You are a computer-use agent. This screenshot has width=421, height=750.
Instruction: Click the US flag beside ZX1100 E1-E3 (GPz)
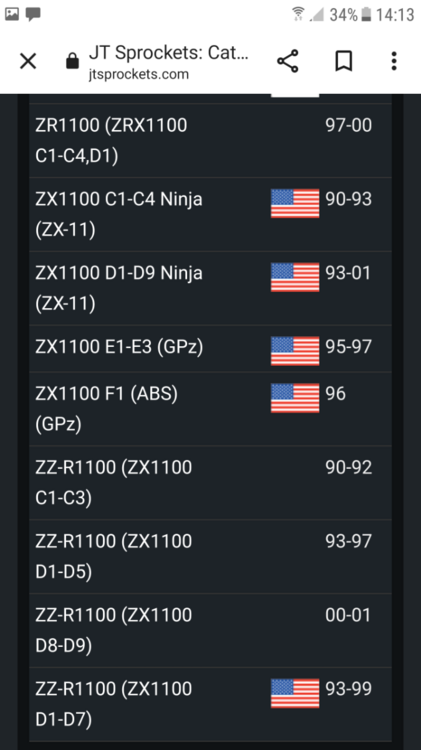point(295,351)
